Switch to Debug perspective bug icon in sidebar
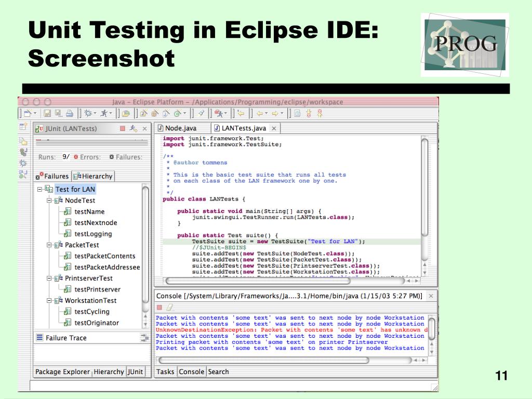Image resolution: width=532 pixels, height=399 pixels. pos(23,163)
